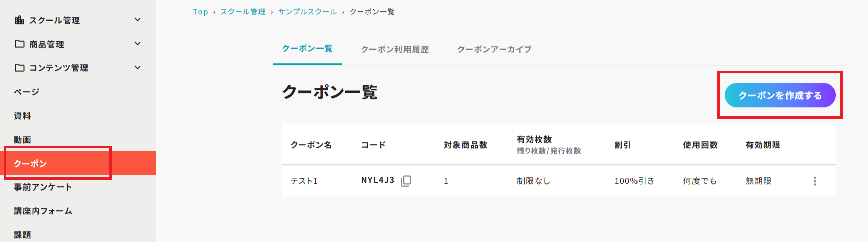The width and height of the screenshot is (868, 242).
Task: Select 動画 in the sidebar
Action: tap(22, 140)
